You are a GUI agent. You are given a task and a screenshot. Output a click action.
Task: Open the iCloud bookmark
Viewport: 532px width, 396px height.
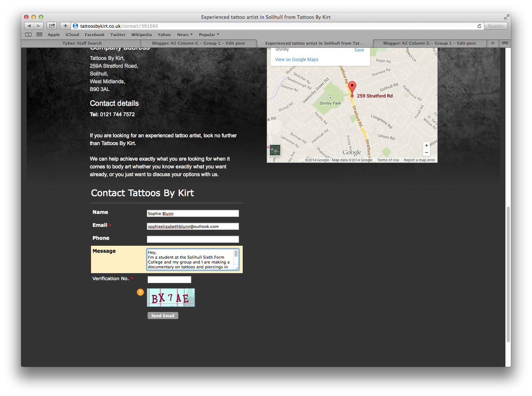point(72,35)
